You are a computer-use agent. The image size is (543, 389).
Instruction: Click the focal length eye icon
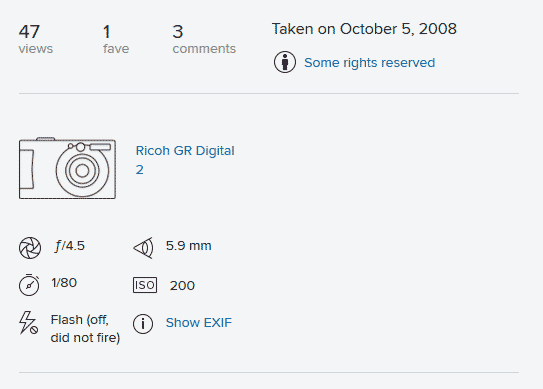(143, 248)
